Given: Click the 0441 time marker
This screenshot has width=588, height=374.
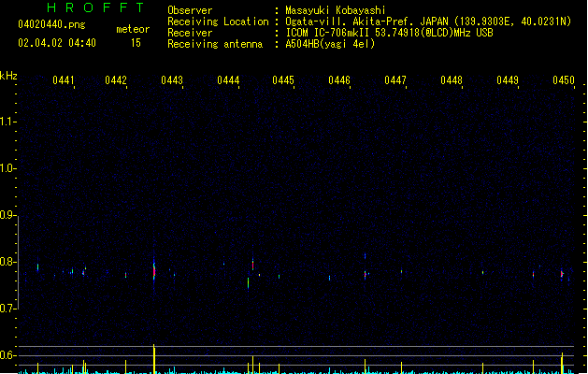Looking at the screenshot, I should [x=64, y=80].
